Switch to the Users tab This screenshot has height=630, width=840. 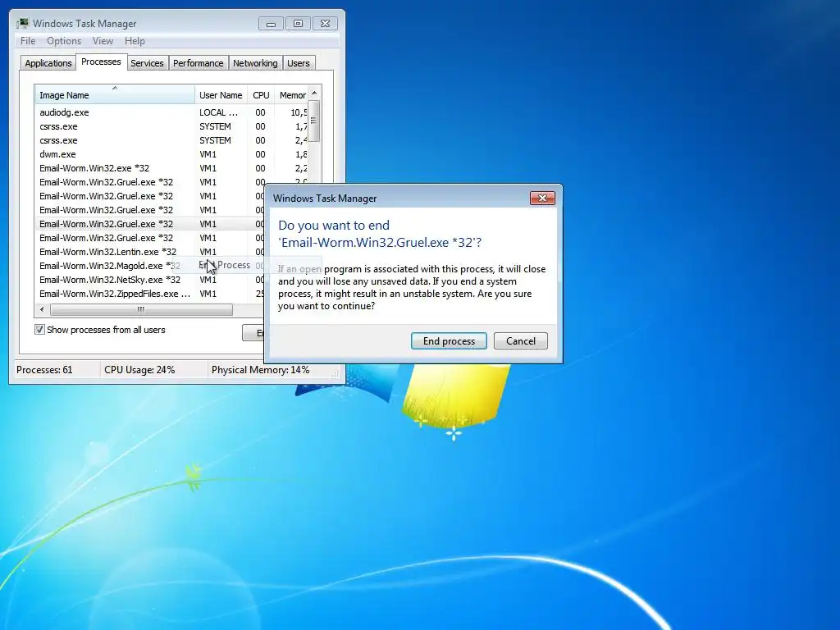(299, 63)
